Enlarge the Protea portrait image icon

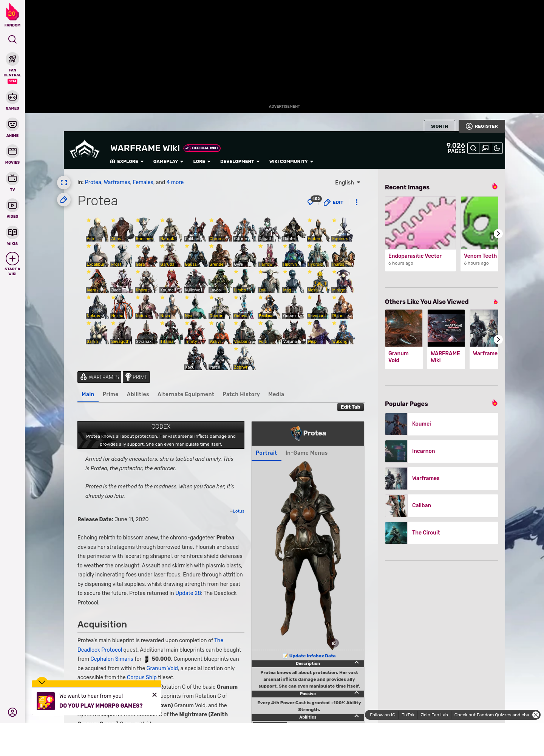(x=334, y=643)
